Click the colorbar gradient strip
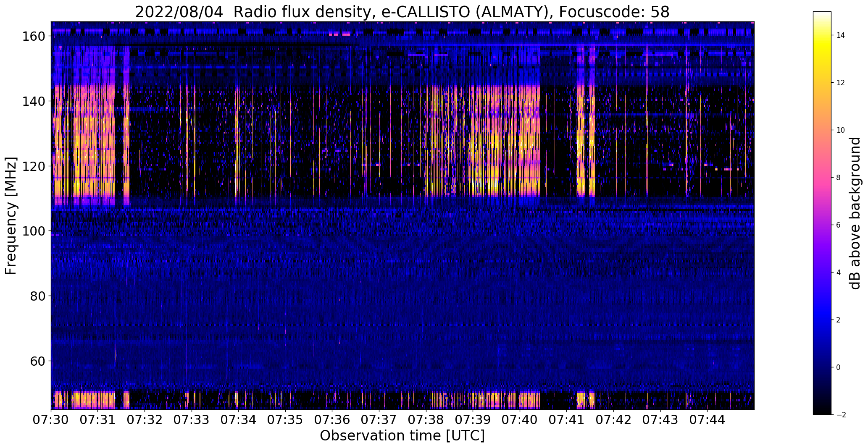 tap(822, 213)
